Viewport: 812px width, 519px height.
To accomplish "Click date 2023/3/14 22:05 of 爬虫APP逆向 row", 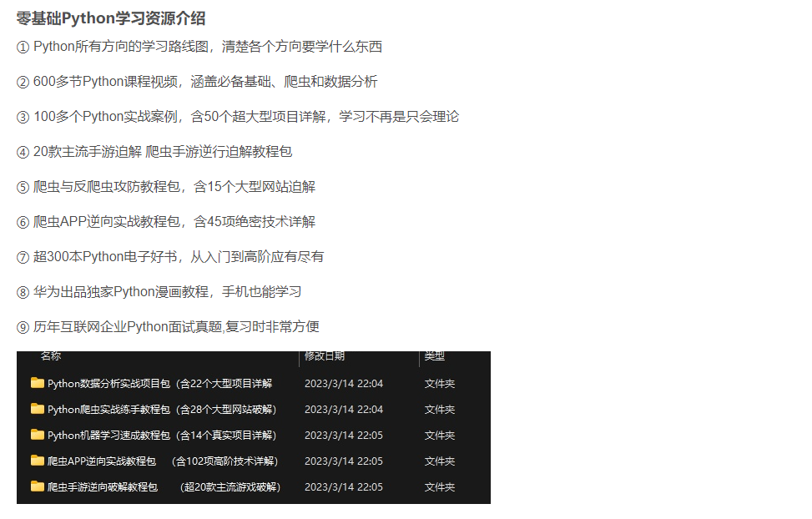I will tap(344, 461).
